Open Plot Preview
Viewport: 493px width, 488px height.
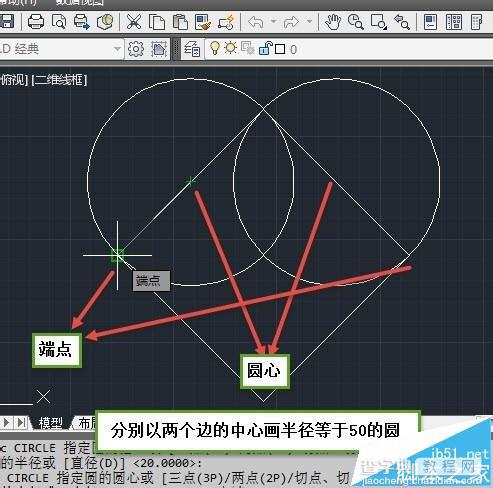[x=59, y=22]
